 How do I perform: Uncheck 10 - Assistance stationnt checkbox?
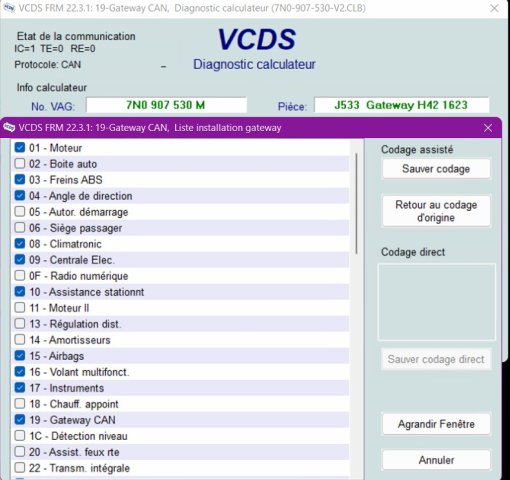[x=20, y=291]
